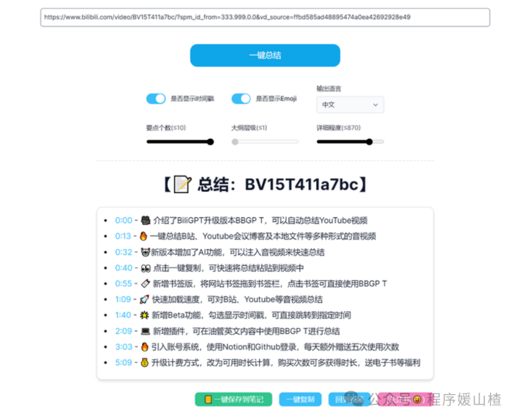Open the 输出语言 dropdown showing 中文
The image size is (518, 420).
pos(350,105)
